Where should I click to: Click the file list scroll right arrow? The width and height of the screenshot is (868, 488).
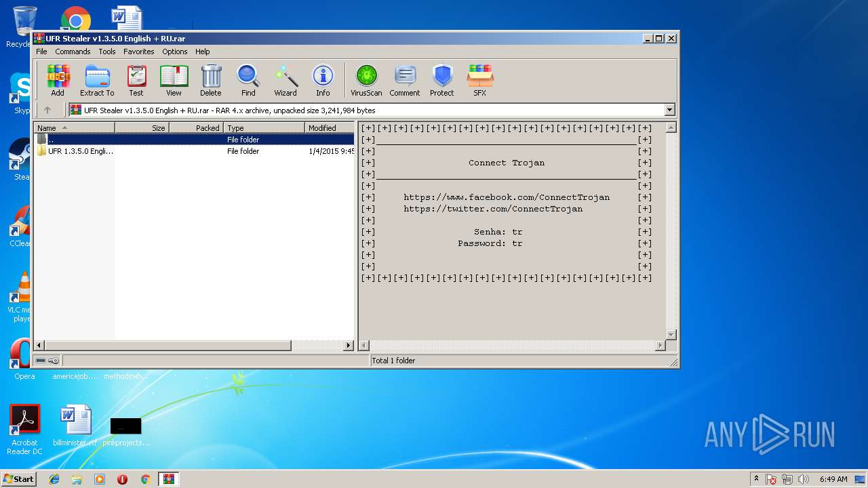[349, 346]
